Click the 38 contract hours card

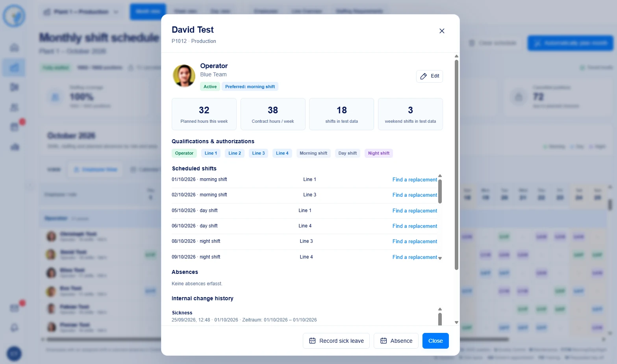point(273,114)
